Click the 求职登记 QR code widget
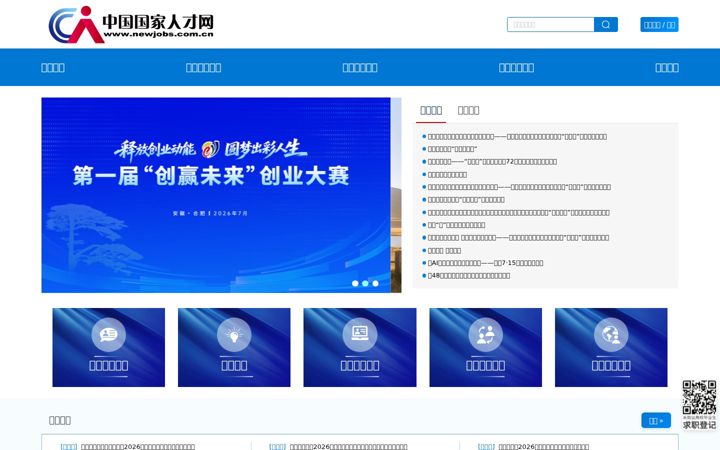 699,405
